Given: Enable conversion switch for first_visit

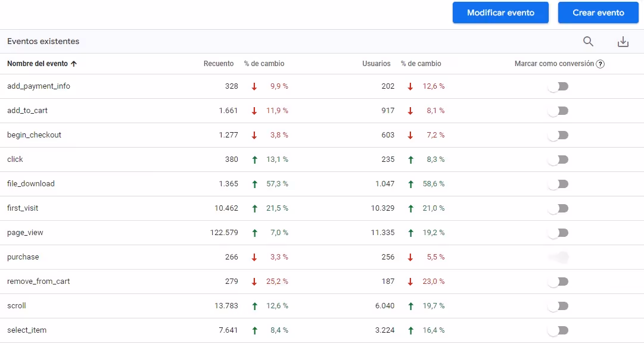Looking at the screenshot, I should tap(558, 208).
